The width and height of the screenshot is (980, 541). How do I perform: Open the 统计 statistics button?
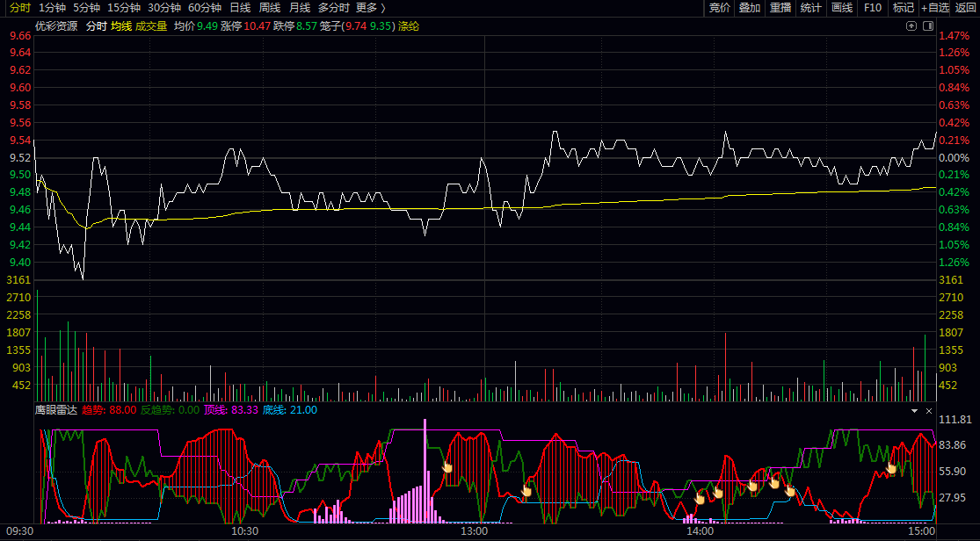(811, 8)
